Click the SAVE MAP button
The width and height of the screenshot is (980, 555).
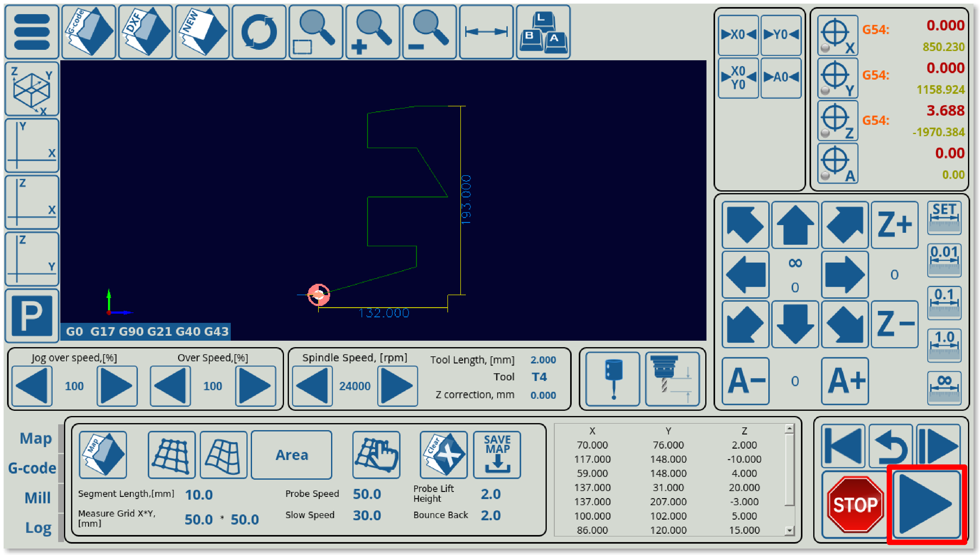coord(497,455)
